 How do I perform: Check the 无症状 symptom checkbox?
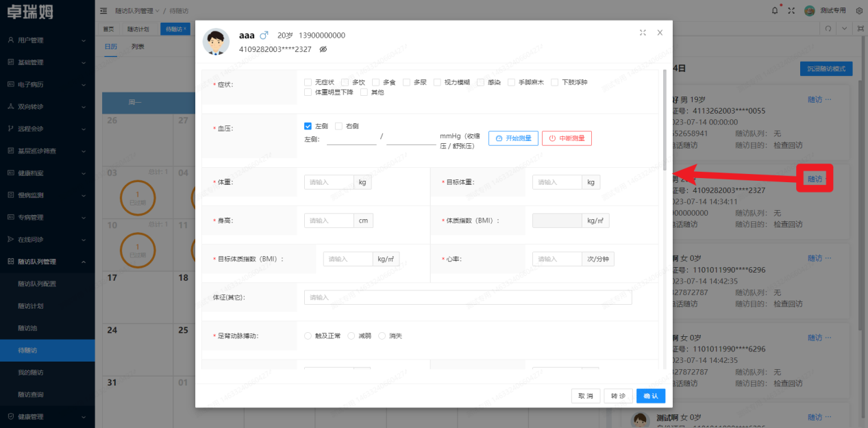308,82
